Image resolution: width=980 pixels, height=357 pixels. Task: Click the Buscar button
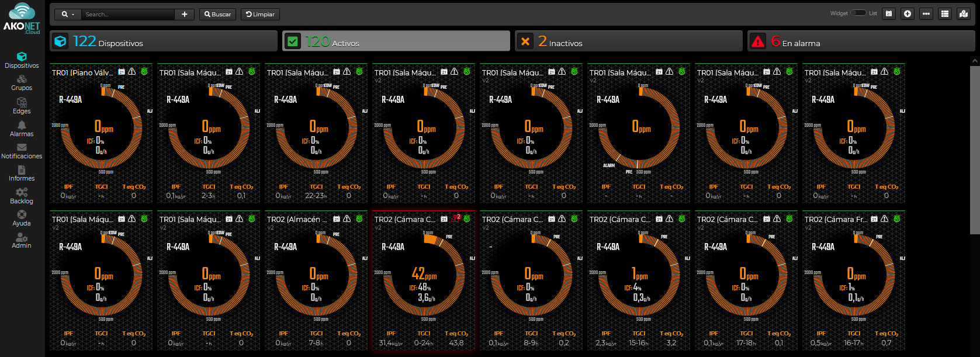coord(217,14)
